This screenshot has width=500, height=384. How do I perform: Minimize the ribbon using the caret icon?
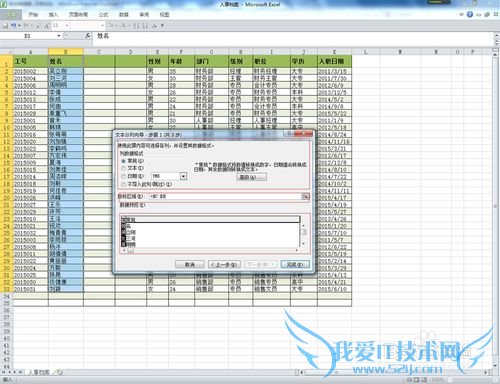click(462, 14)
